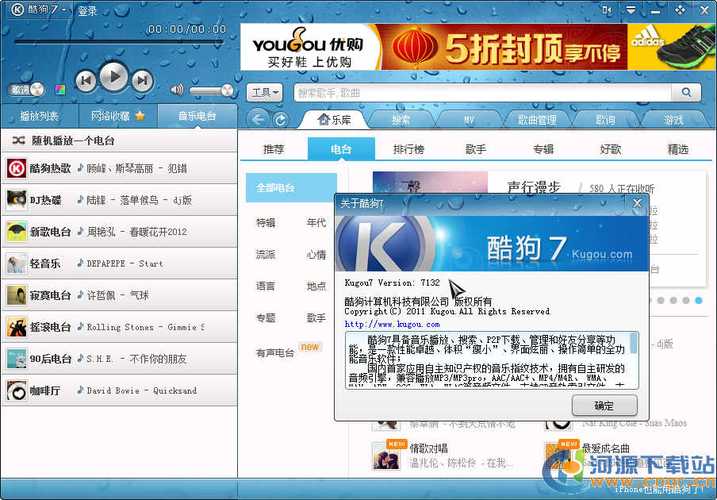The height and width of the screenshot is (500, 717).
Task: Play the 轻音乐 station icon
Action: point(16,263)
